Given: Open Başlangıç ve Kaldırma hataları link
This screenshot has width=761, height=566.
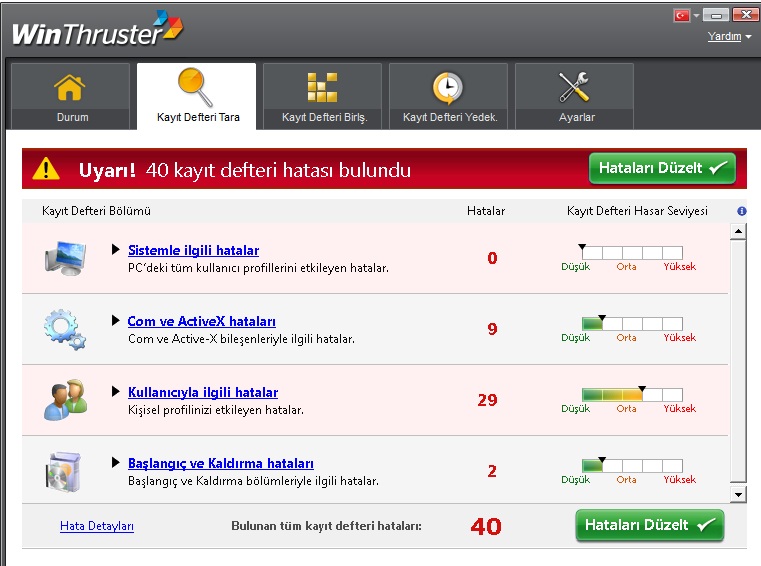Looking at the screenshot, I should pos(221,464).
